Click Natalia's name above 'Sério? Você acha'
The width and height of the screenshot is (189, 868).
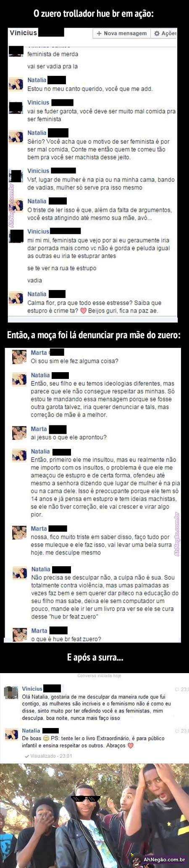pyautogui.click(x=37, y=133)
